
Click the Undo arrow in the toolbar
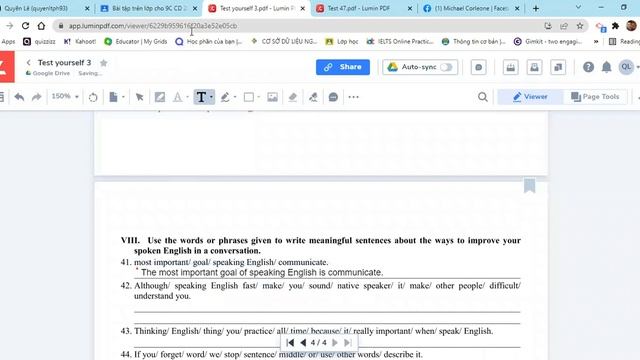click(19, 97)
